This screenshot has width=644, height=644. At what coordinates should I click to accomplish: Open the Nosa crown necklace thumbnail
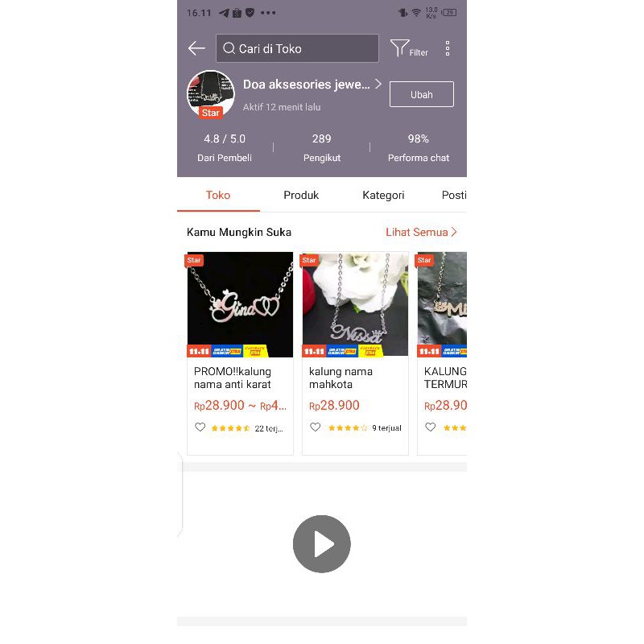point(355,304)
